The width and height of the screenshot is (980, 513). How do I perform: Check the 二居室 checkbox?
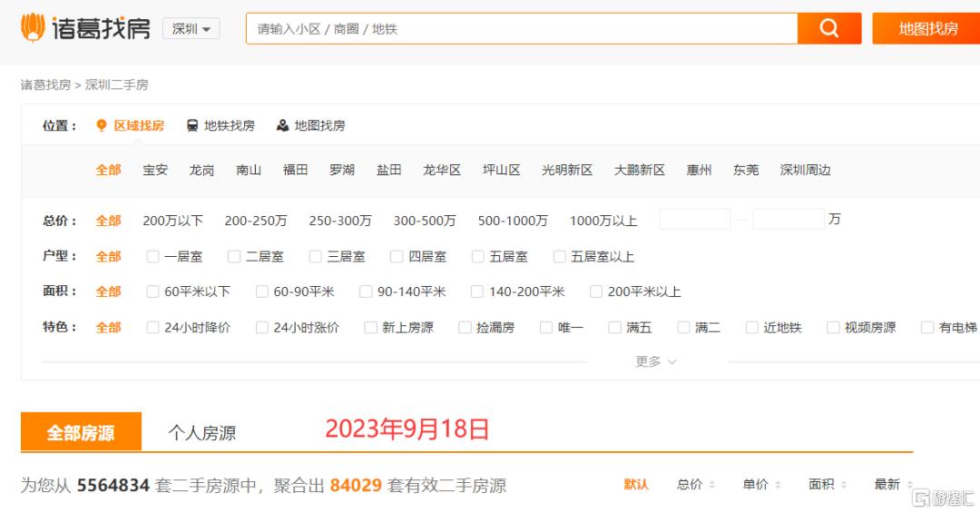pos(234,256)
